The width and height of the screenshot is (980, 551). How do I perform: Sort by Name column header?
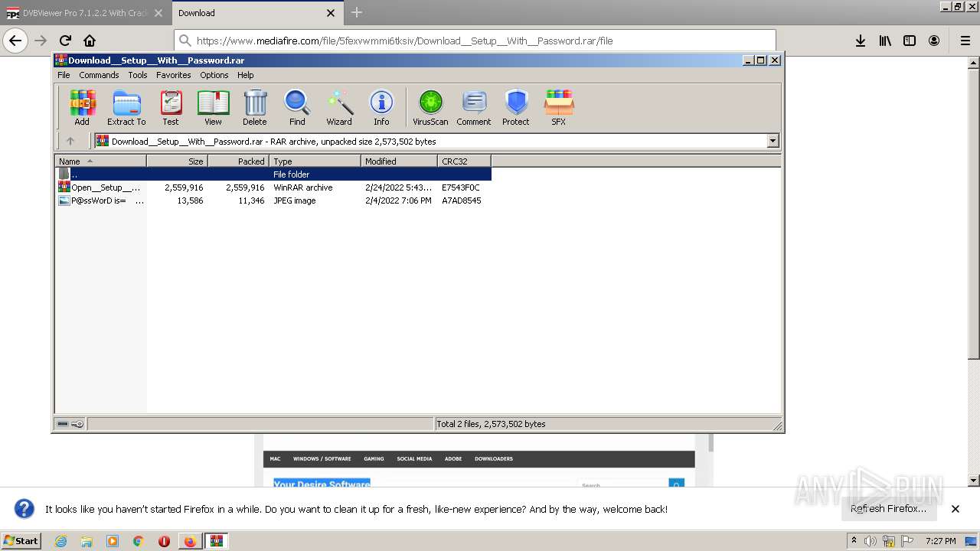[100, 161]
